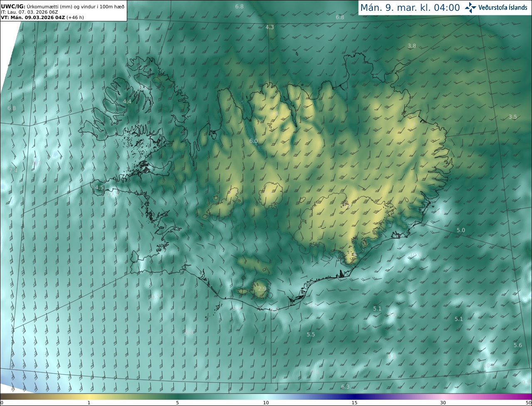532x406 pixels.
Task: Click the colorbar tick labeled 10
Action: pos(266,403)
